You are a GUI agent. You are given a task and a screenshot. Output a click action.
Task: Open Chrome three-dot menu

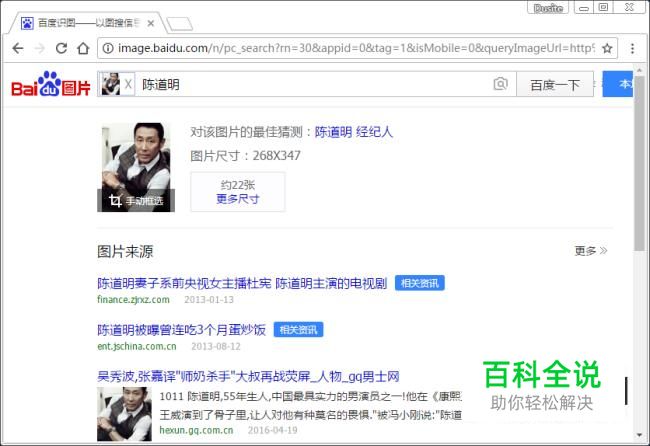pyautogui.click(x=632, y=48)
